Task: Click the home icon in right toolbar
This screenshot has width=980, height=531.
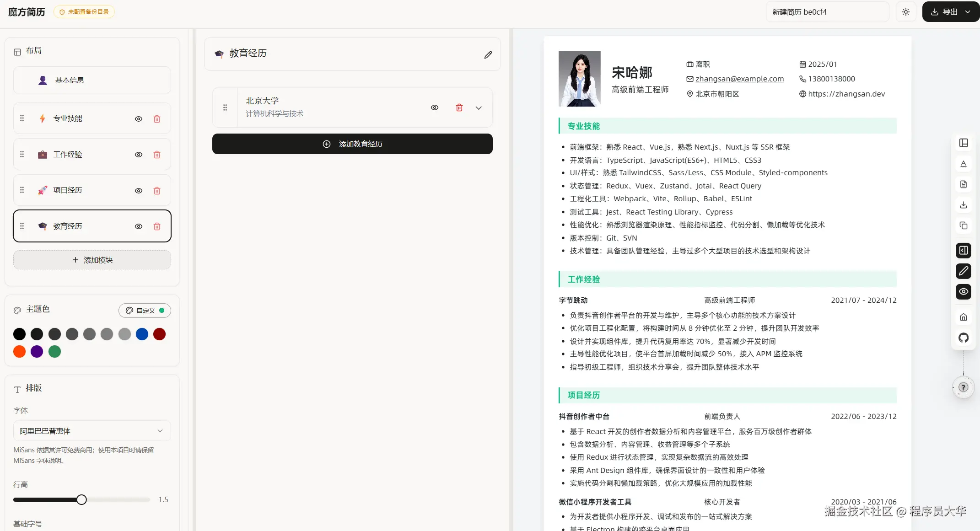Action: pyautogui.click(x=963, y=317)
